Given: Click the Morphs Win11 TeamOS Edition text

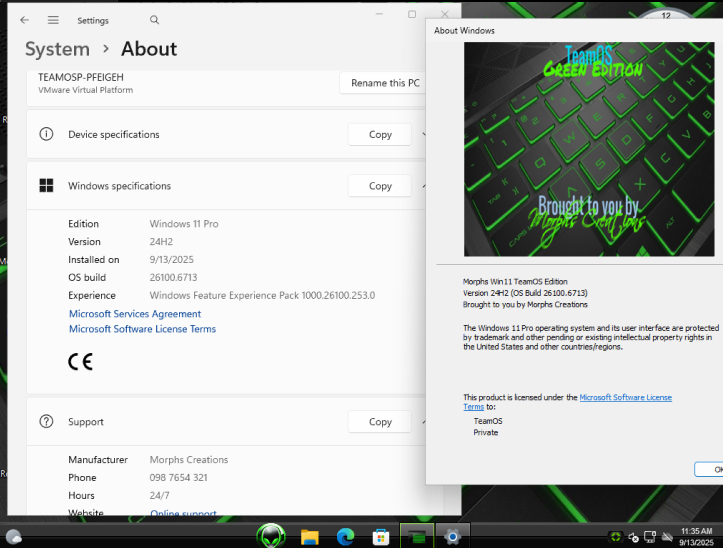Looking at the screenshot, I should (515, 281).
